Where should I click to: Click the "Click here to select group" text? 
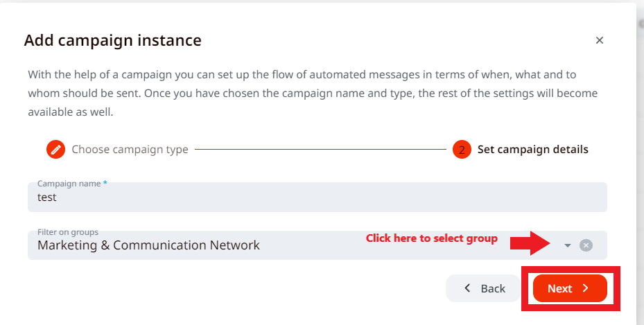[431, 238]
